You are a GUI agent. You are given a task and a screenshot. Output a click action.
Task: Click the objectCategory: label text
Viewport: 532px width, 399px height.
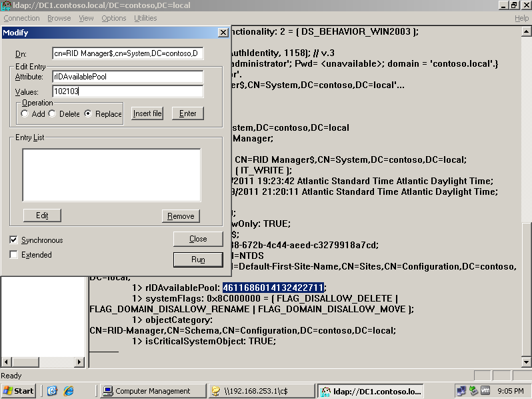[179, 320]
